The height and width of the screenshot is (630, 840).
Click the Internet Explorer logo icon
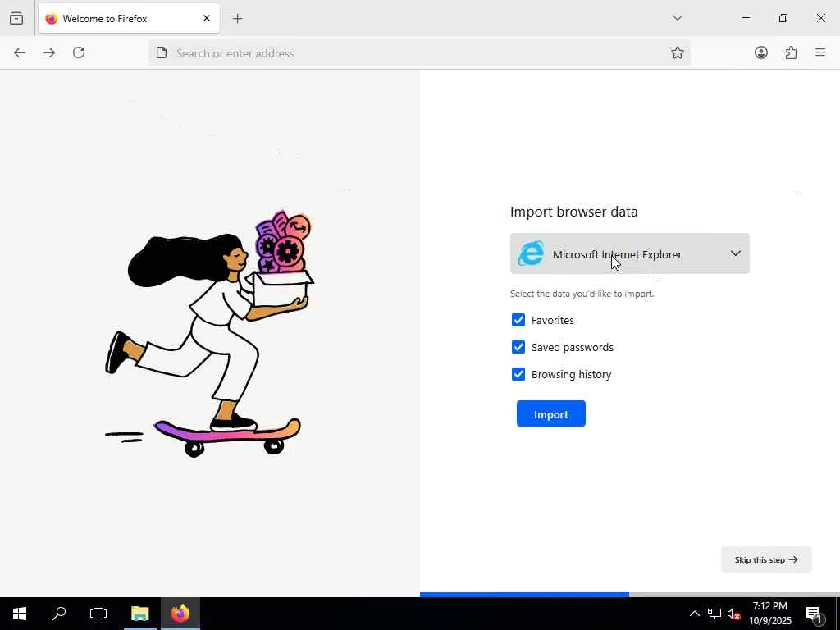pos(531,253)
